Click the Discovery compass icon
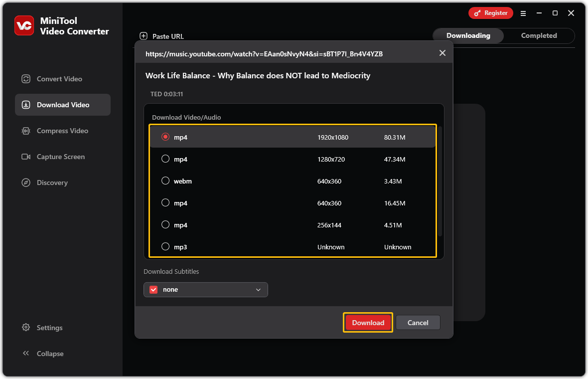Viewport: 588px width, 379px height. click(x=26, y=183)
